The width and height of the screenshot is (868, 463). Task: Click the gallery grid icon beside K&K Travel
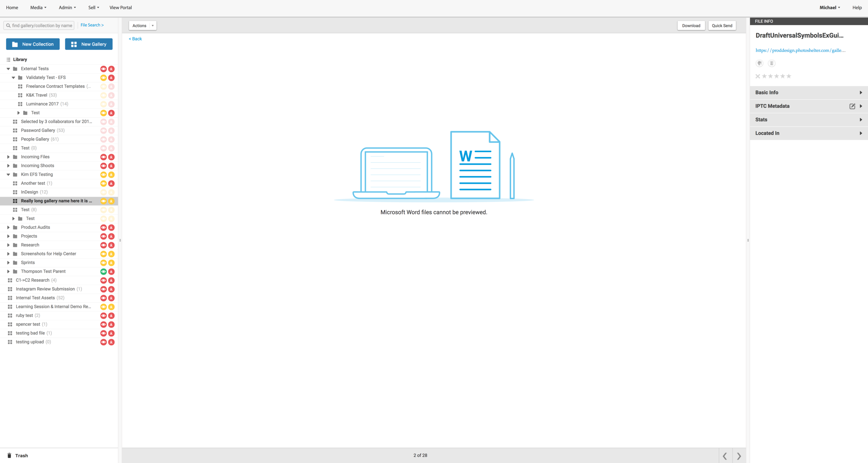[x=20, y=95]
